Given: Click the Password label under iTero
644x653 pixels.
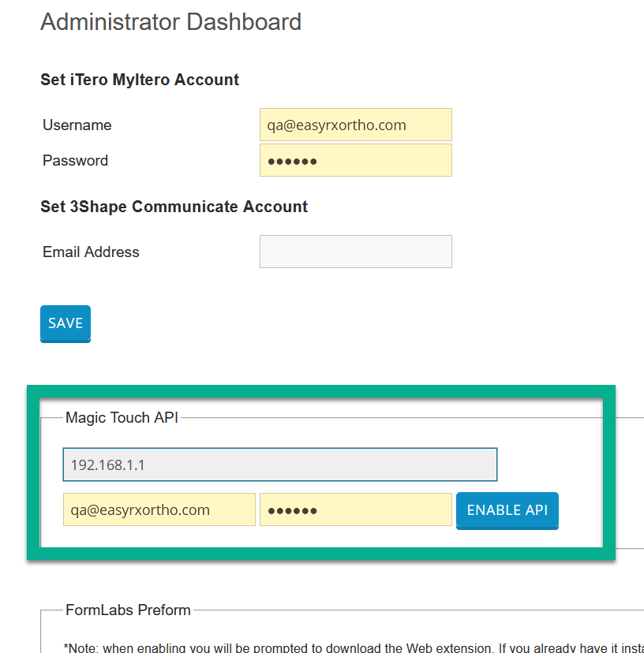Looking at the screenshot, I should 75,160.
